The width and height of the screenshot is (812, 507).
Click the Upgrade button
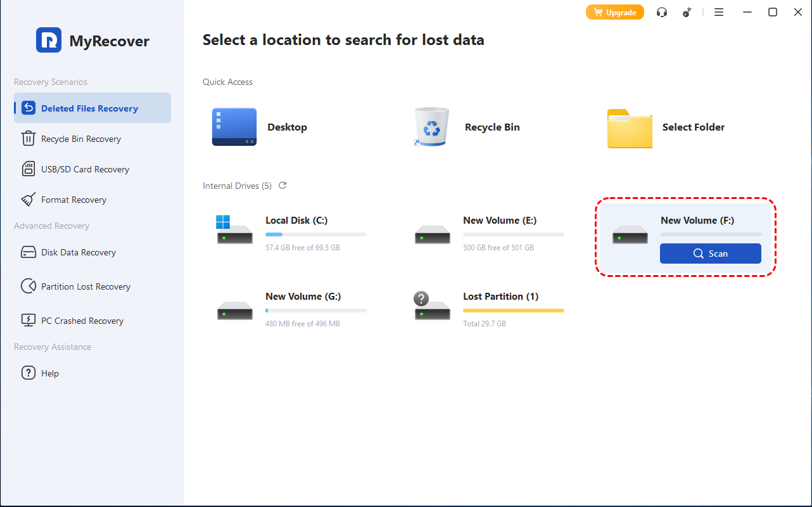(615, 12)
